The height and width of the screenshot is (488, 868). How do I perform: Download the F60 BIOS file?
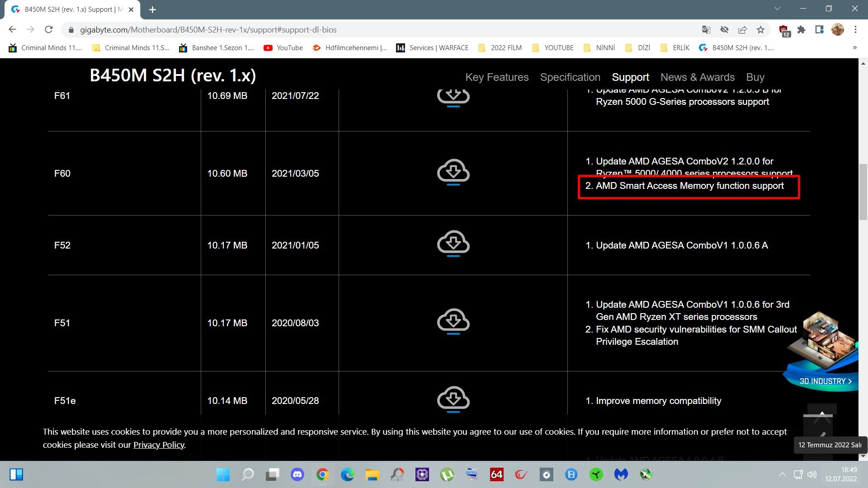[x=453, y=172]
